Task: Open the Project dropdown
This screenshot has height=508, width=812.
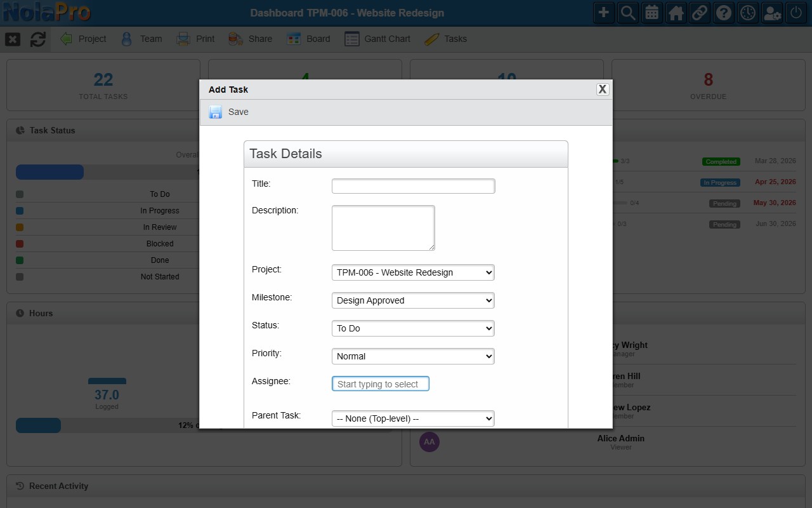Action: [413, 272]
